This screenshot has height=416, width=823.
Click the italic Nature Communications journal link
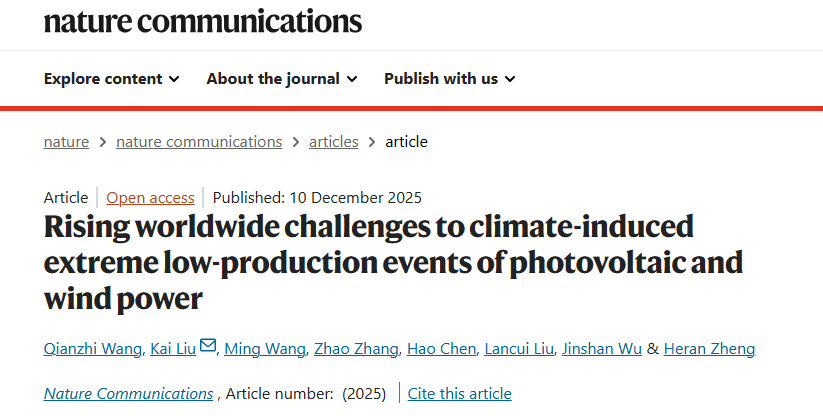click(129, 394)
